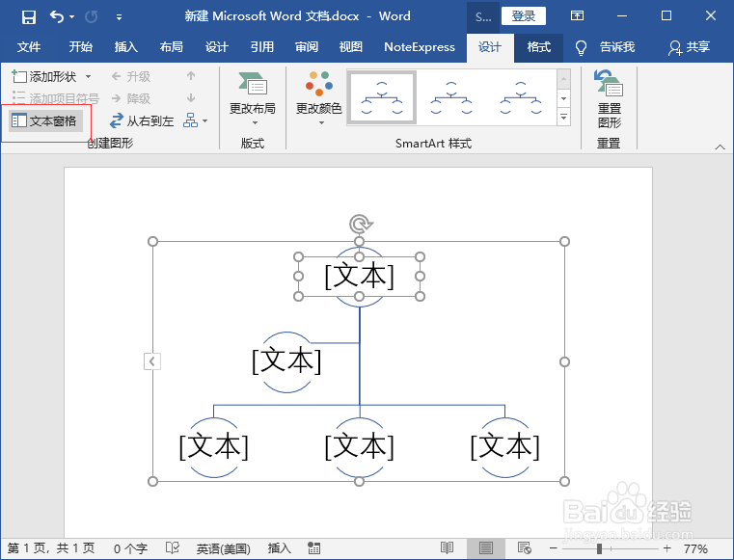
Task: Open zoom dialog via 77% level
Action: (x=695, y=548)
